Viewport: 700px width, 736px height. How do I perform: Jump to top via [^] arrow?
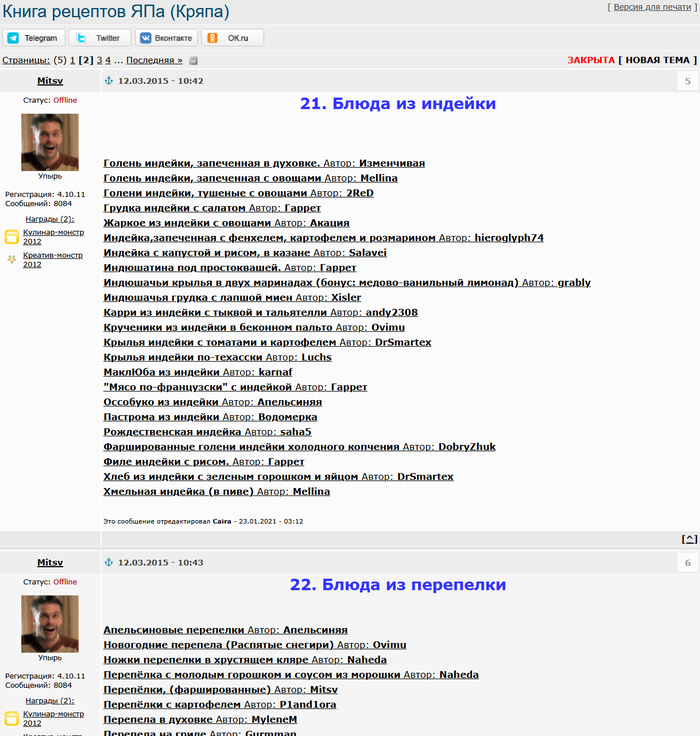pyautogui.click(x=689, y=539)
